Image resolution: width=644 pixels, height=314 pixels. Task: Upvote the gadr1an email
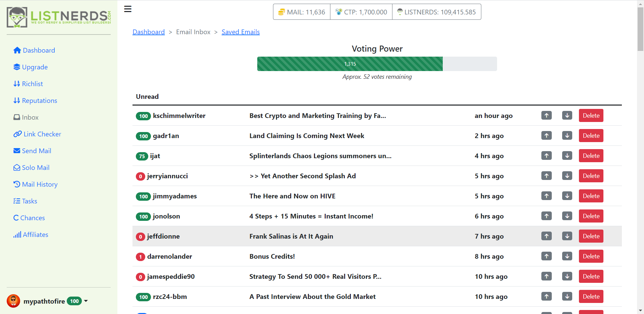[x=546, y=136]
